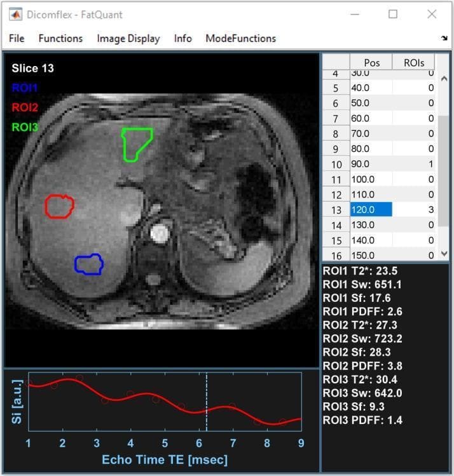Screen dimensions: 454x476
Task: Select the 50.0 position cell
Action: (371, 103)
